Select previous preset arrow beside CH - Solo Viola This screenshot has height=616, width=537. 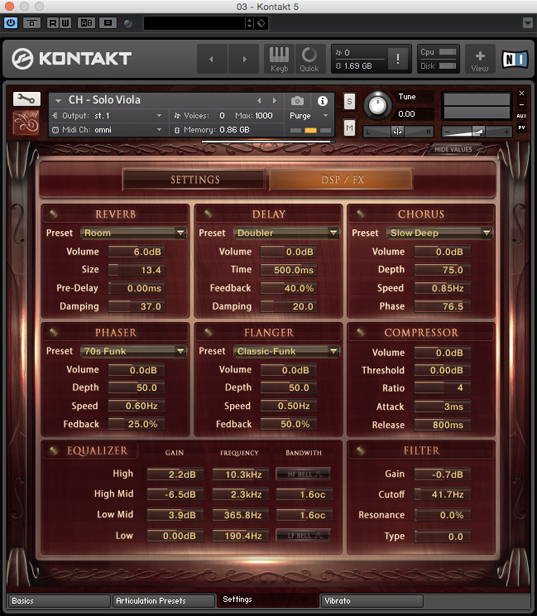point(259,101)
